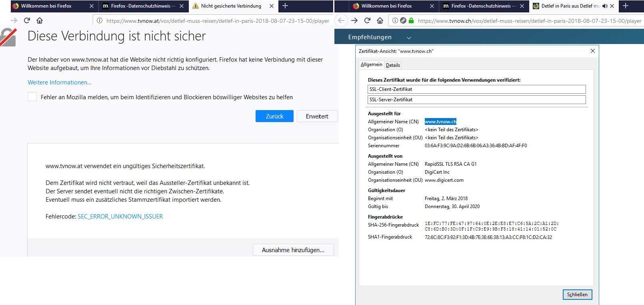Mute audio on the Detlef in Paris tab
This screenshot has width=644, height=305.
pyautogui.click(x=605, y=6)
